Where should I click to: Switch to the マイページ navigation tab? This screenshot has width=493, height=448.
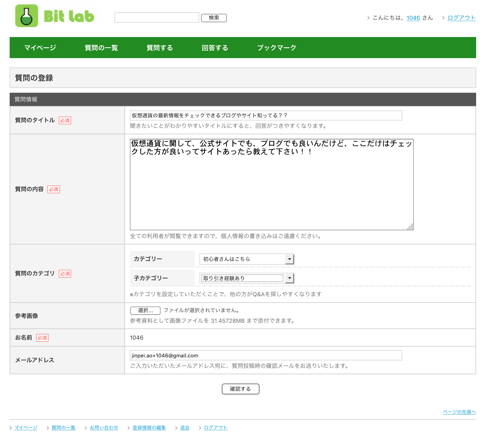pyautogui.click(x=40, y=48)
